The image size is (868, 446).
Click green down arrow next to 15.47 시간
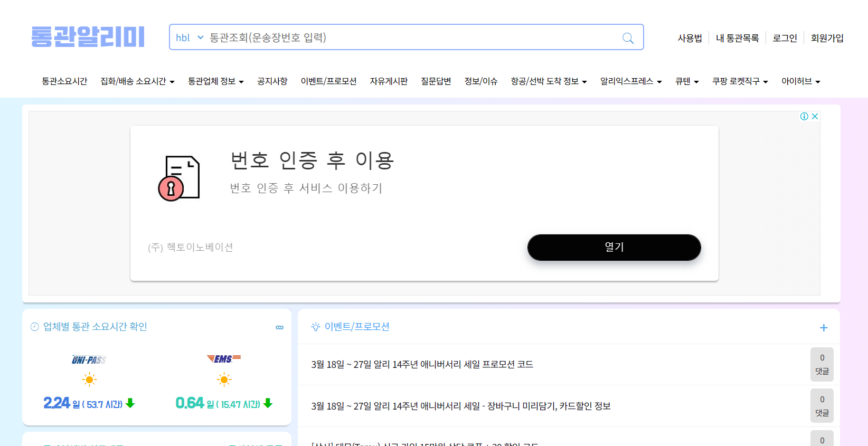(x=268, y=403)
